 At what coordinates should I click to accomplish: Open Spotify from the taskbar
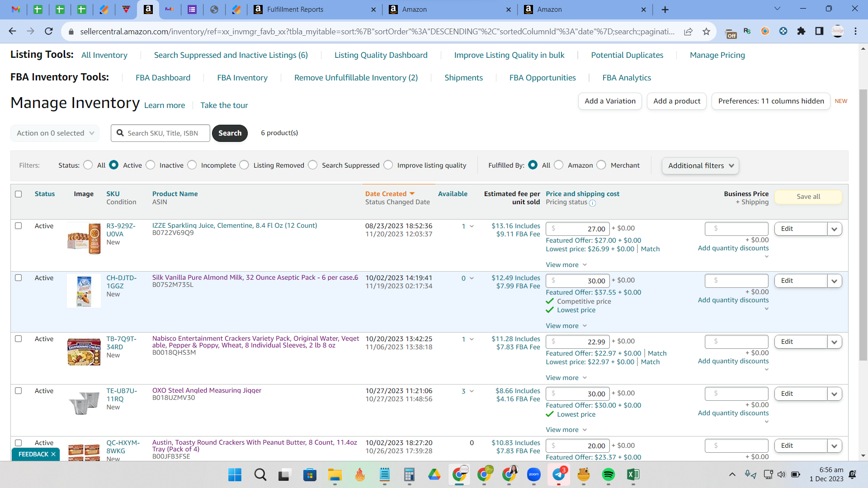(609, 474)
